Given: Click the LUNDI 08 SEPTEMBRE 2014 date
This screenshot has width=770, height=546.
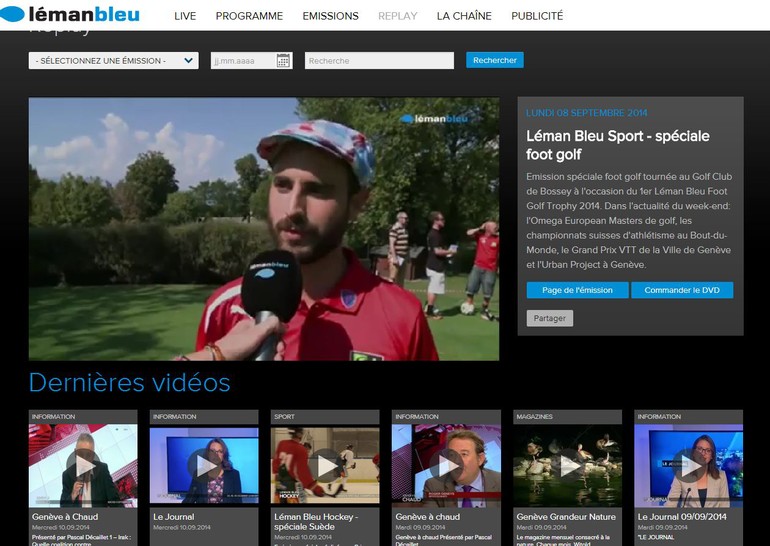Looking at the screenshot, I should coord(586,113).
